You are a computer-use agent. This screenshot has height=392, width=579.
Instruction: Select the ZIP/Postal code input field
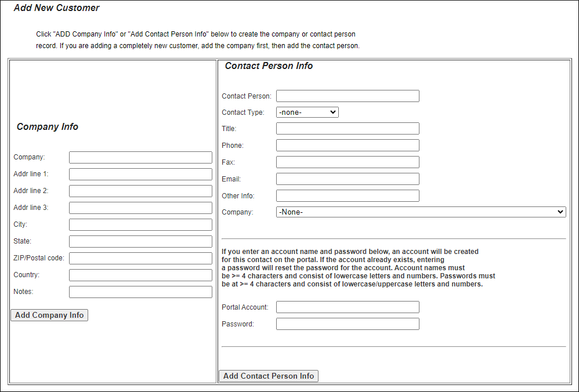[x=140, y=257]
